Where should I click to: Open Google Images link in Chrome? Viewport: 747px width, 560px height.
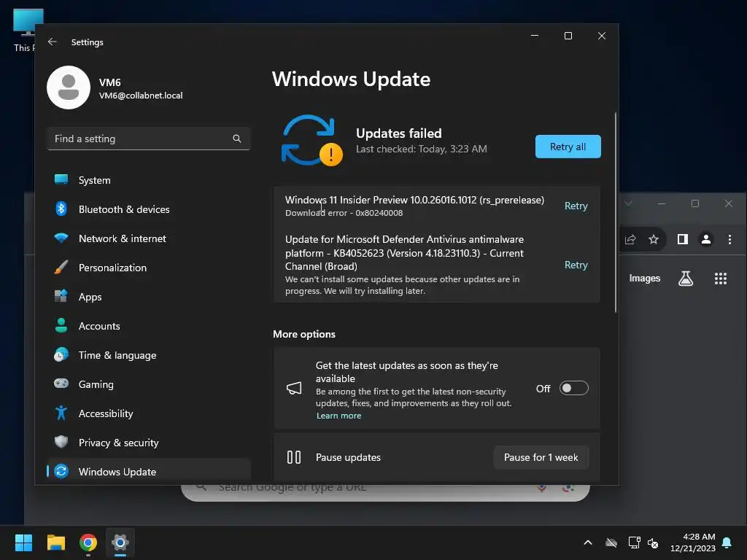click(645, 278)
